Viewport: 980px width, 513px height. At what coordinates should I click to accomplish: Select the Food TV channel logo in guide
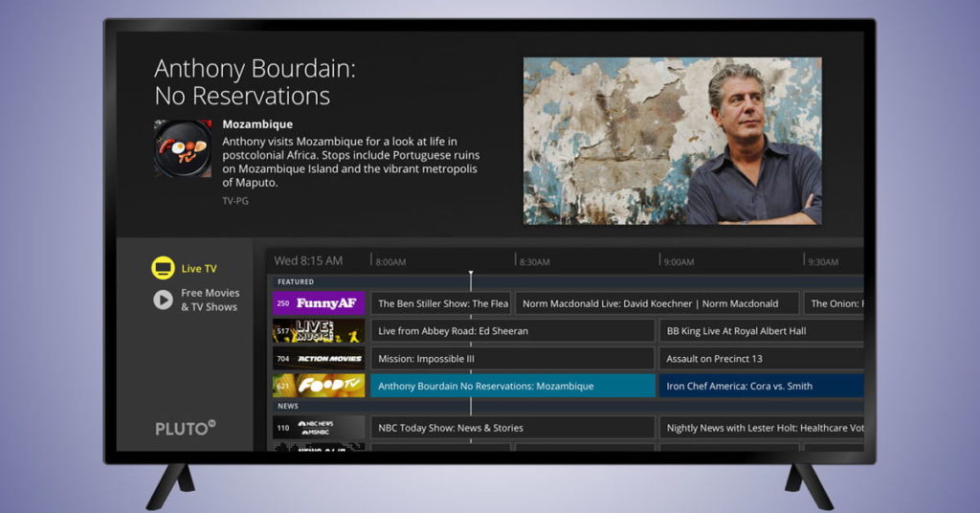(x=319, y=386)
